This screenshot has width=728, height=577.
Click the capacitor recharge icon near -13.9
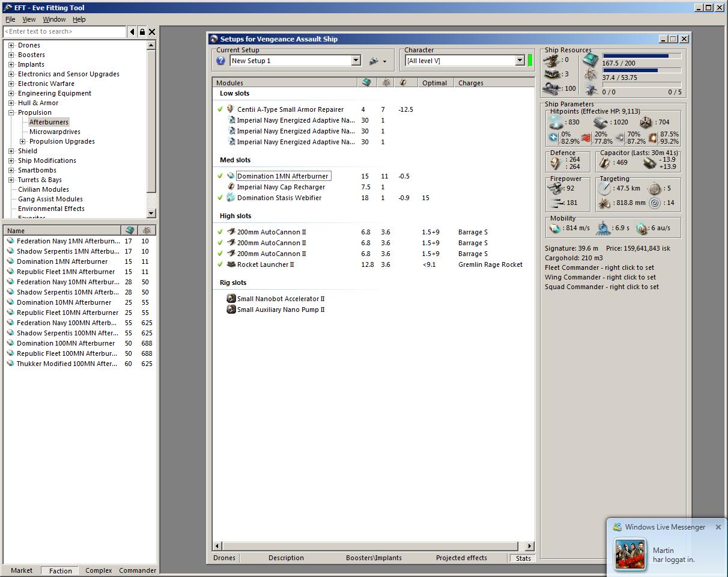[x=649, y=163]
